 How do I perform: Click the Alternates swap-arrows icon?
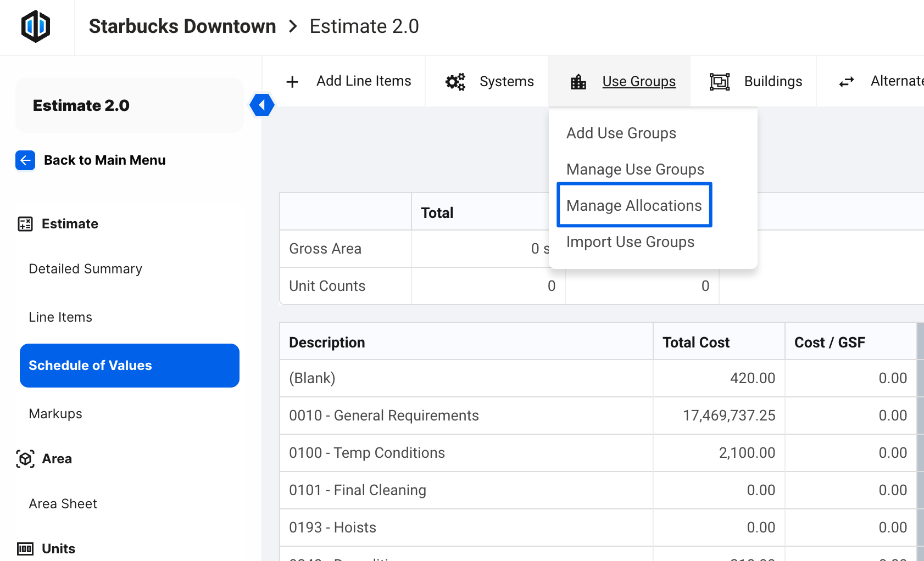pyautogui.click(x=847, y=81)
